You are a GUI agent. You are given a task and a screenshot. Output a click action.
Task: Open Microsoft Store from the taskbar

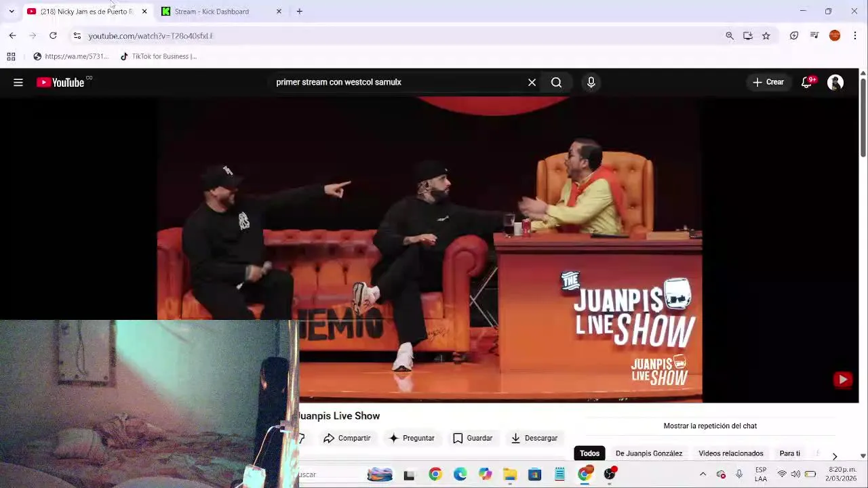click(535, 474)
